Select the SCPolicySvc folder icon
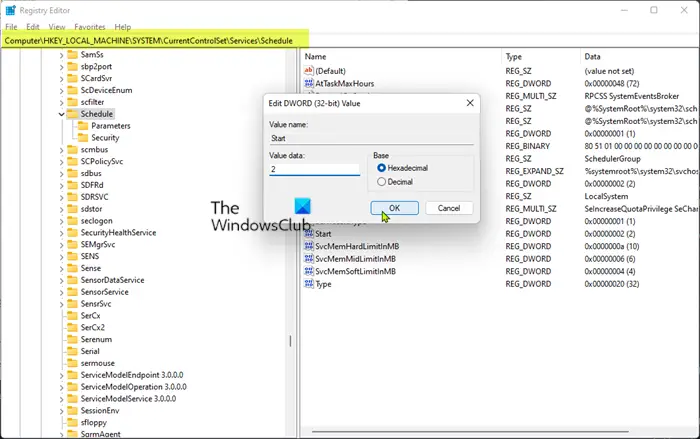Viewport: 700px width, 439px height. point(72,161)
